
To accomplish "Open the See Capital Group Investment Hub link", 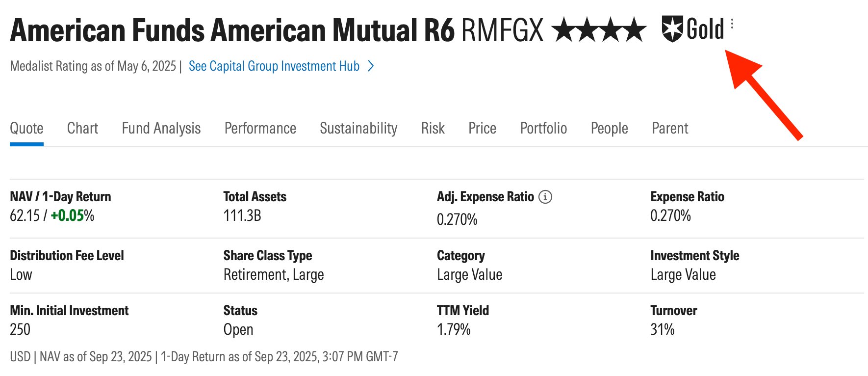I will [x=274, y=66].
